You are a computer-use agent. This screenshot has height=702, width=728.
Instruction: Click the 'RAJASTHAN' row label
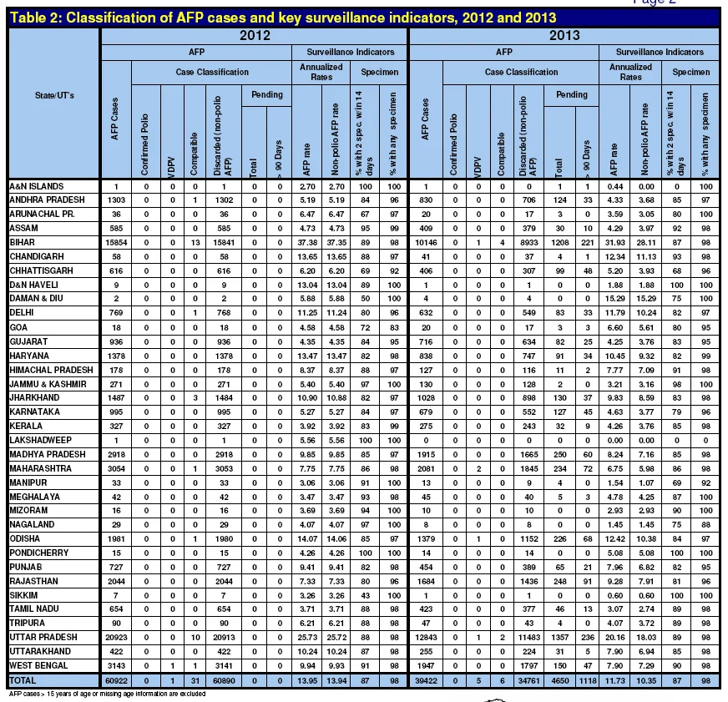point(34,581)
